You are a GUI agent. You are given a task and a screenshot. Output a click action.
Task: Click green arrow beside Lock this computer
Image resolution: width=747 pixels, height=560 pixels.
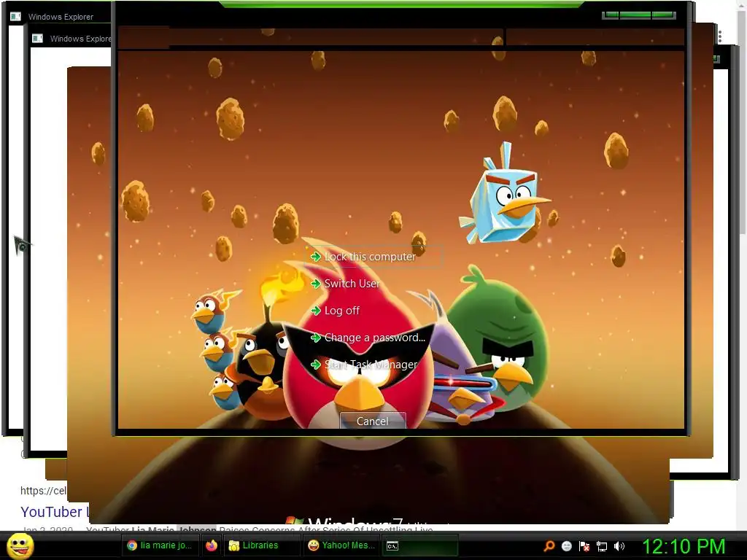(315, 257)
